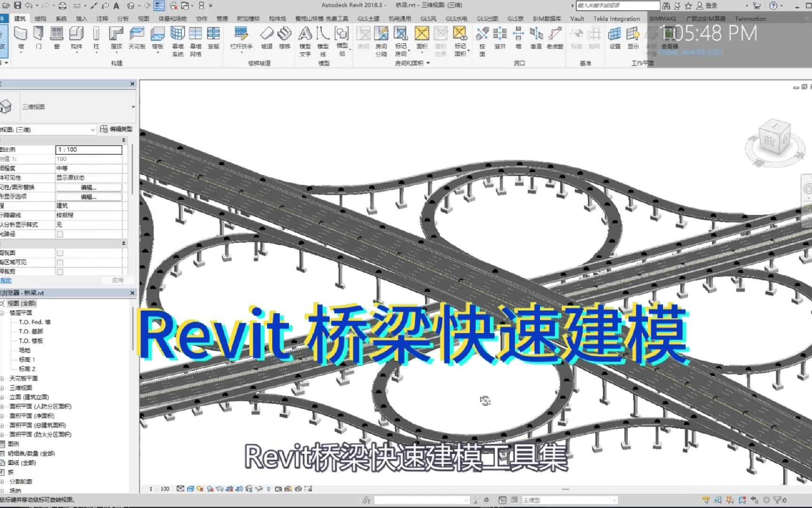The height and width of the screenshot is (508, 812).
Task: Select the 竖井 (Shaft) opening tool
Action: (x=500, y=38)
